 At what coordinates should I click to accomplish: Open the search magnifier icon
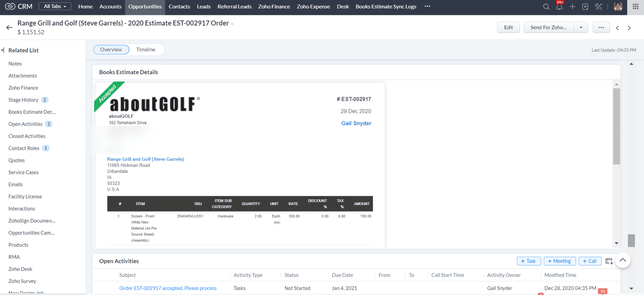(546, 6)
